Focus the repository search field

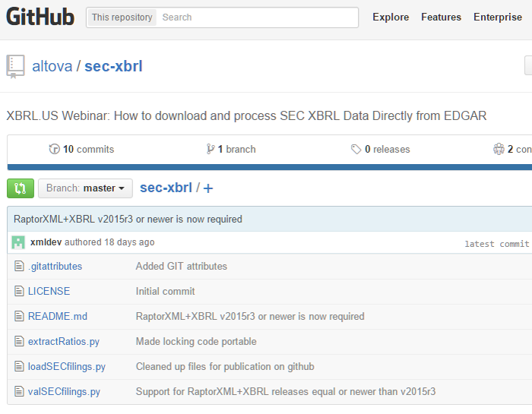click(x=256, y=17)
